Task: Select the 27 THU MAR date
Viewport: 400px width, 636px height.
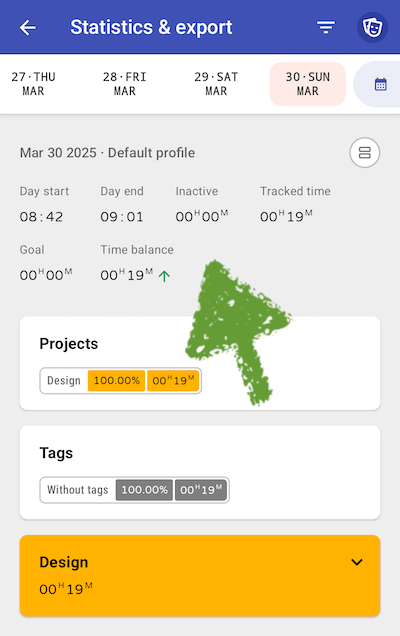Action: click(x=33, y=84)
